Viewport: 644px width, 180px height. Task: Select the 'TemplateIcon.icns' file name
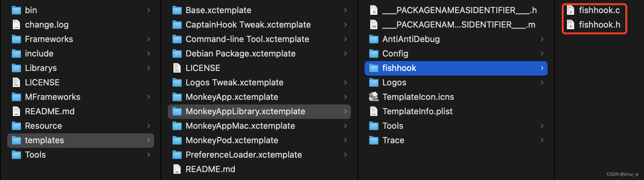pyautogui.click(x=418, y=97)
